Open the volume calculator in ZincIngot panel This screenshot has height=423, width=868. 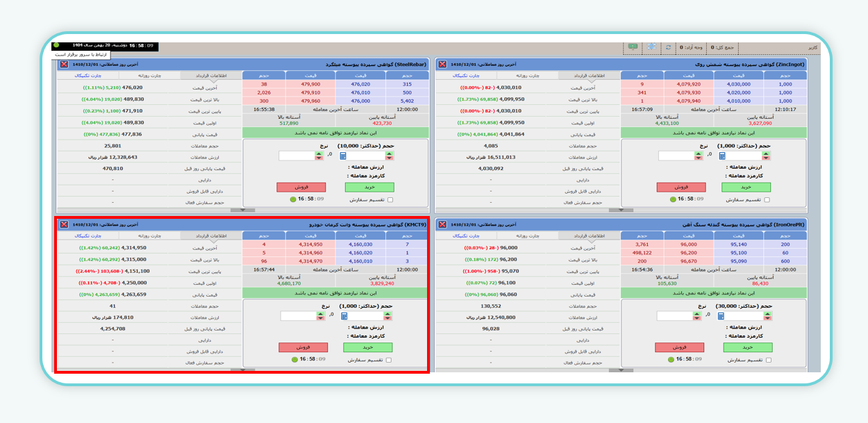[720, 156]
